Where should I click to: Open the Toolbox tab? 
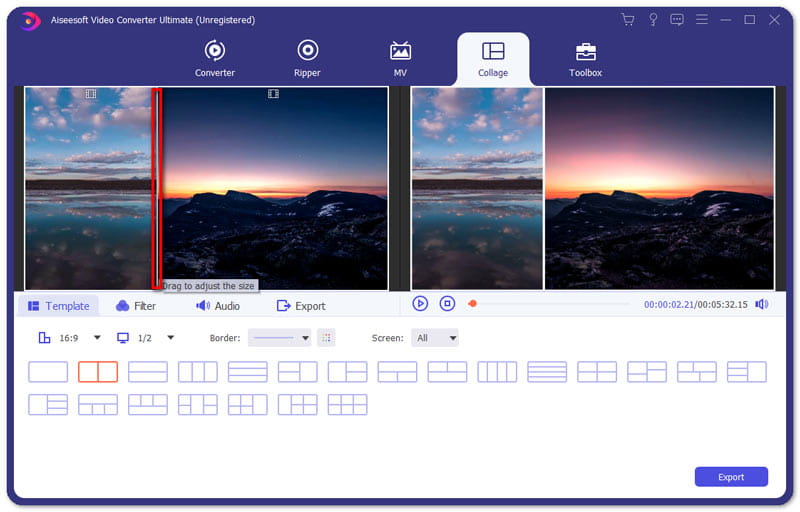coord(585,59)
